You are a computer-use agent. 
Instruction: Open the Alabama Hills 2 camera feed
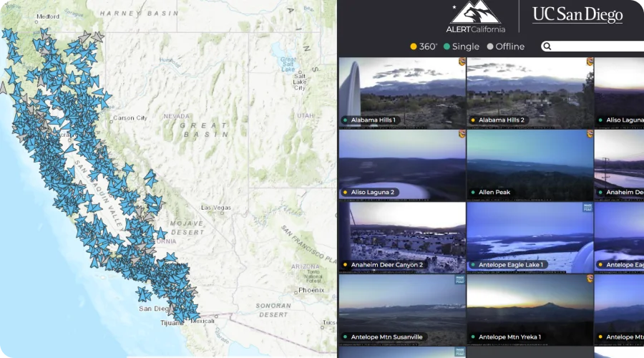(530, 93)
